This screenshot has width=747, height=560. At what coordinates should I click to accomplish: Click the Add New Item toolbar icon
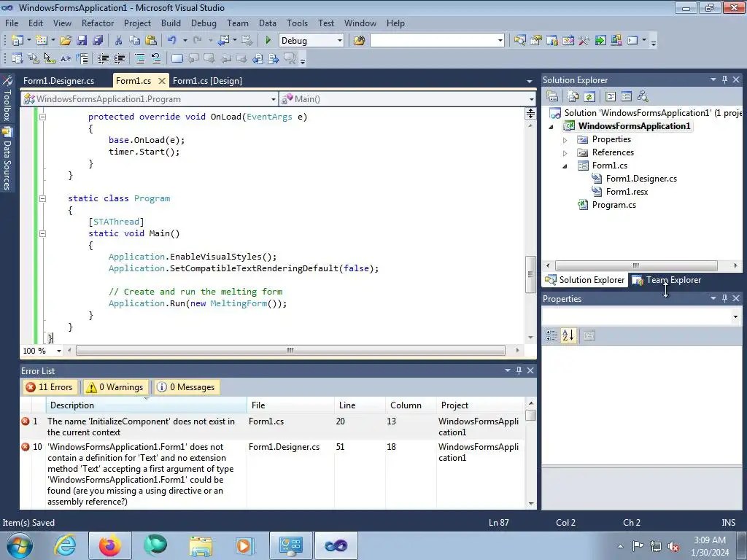[42, 41]
